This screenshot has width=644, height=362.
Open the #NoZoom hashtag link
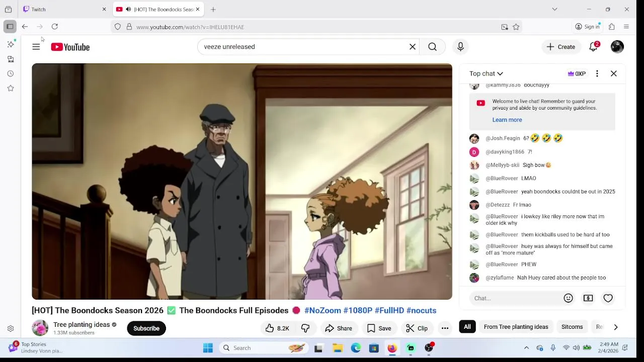pos(323,310)
